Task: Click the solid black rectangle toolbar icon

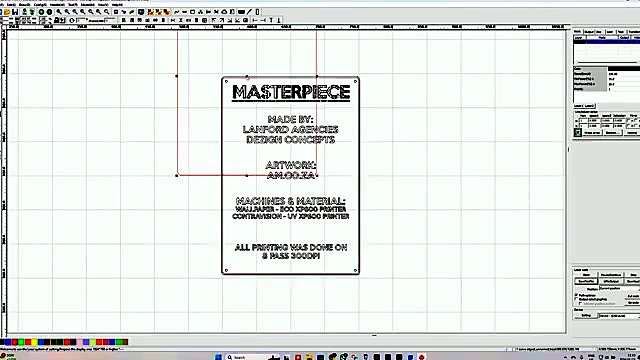Action: click(x=241, y=12)
